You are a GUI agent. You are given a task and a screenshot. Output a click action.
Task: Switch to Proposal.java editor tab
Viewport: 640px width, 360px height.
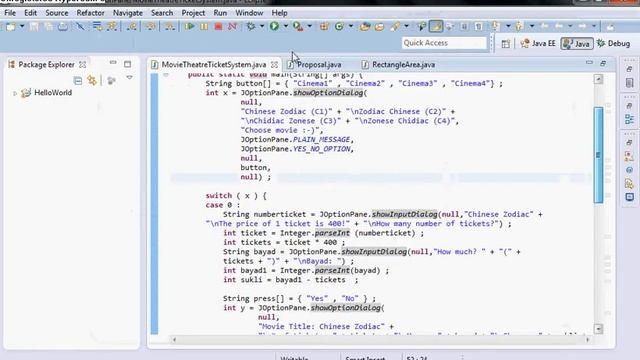tap(314, 65)
